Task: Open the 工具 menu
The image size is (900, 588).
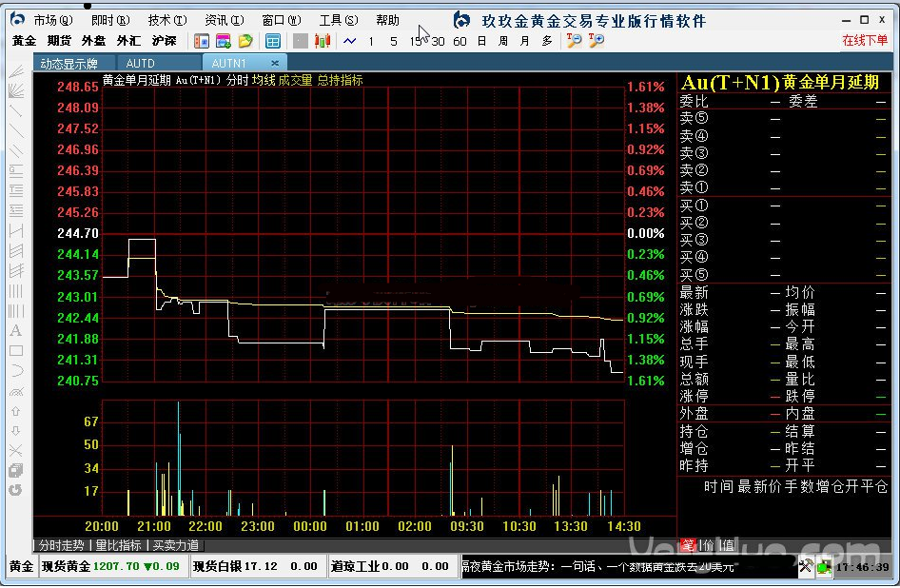Action: coord(339,20)
